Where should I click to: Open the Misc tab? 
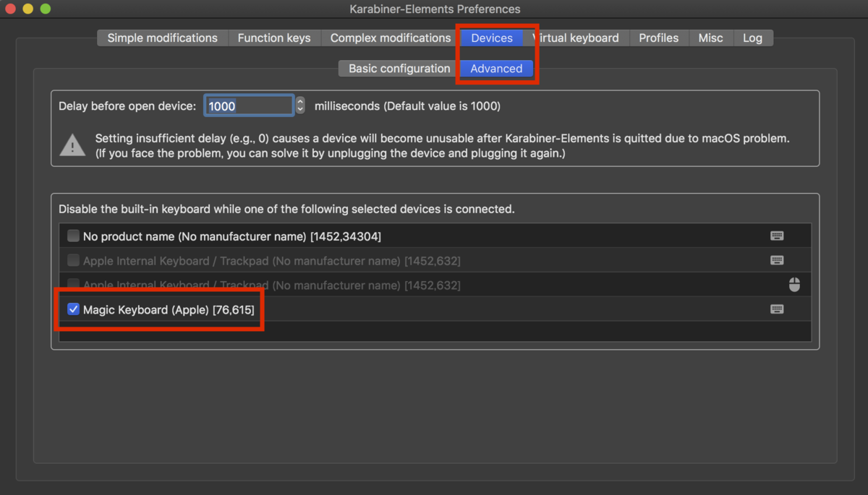pos(710,38)
